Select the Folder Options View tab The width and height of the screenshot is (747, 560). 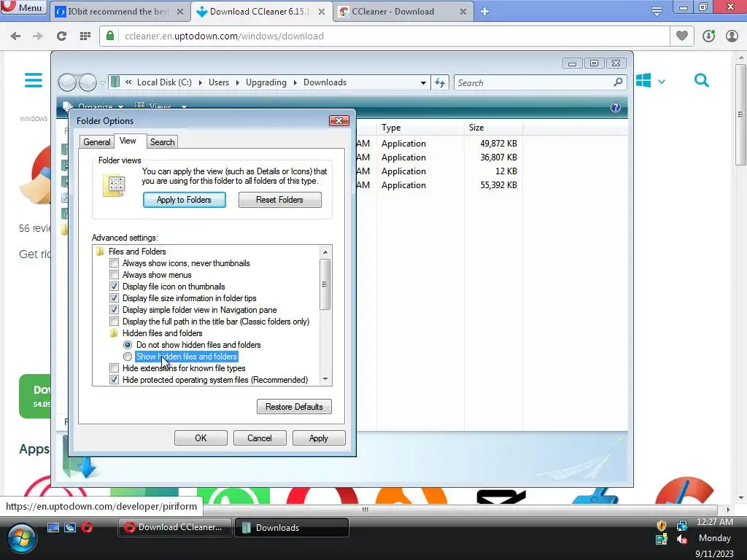(128, 141)
